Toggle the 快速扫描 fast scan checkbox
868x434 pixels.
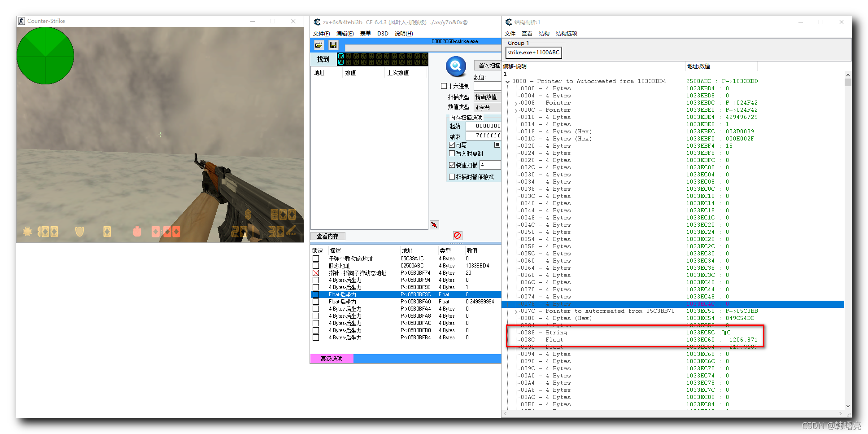click(x=452, y=165)
